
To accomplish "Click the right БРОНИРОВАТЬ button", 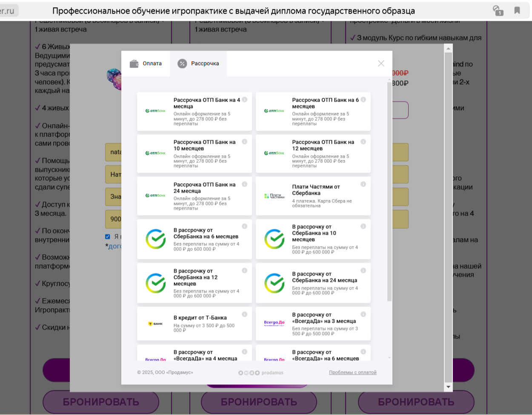I will click(416, 402).
